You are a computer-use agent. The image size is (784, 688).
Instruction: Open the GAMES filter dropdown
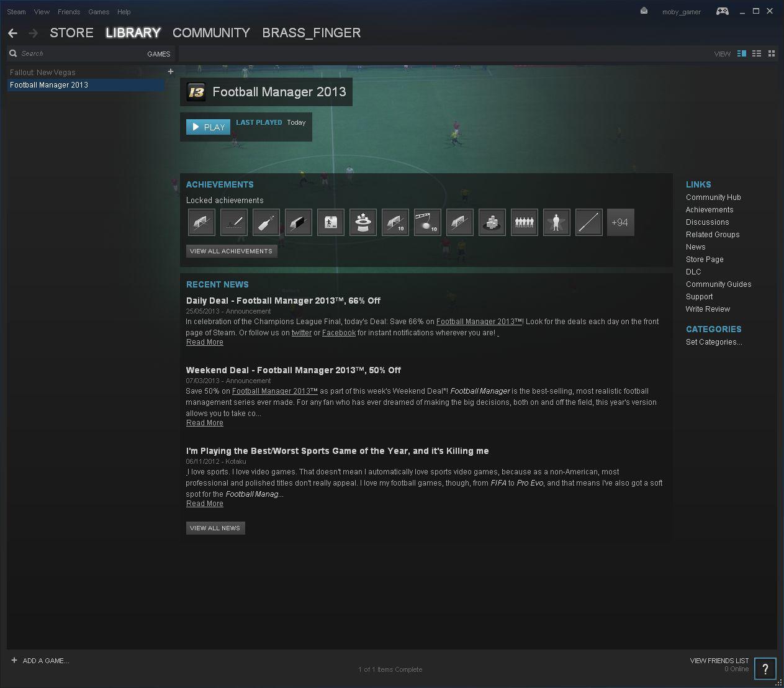(x=159, y=54)
